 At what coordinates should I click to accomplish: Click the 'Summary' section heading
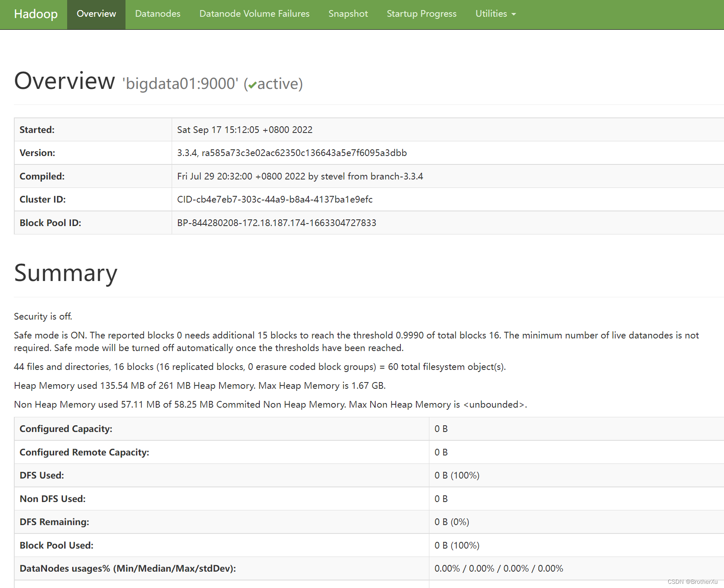(65, 273)
